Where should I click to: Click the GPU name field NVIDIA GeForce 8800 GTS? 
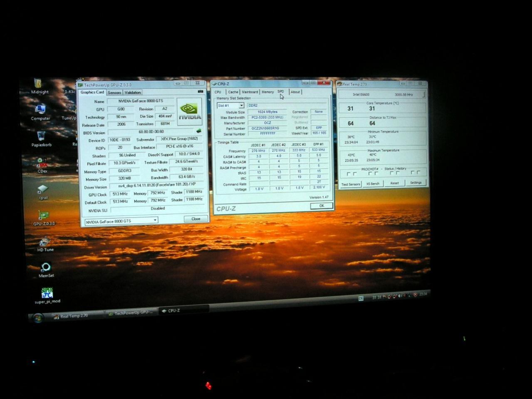[141, 101]
